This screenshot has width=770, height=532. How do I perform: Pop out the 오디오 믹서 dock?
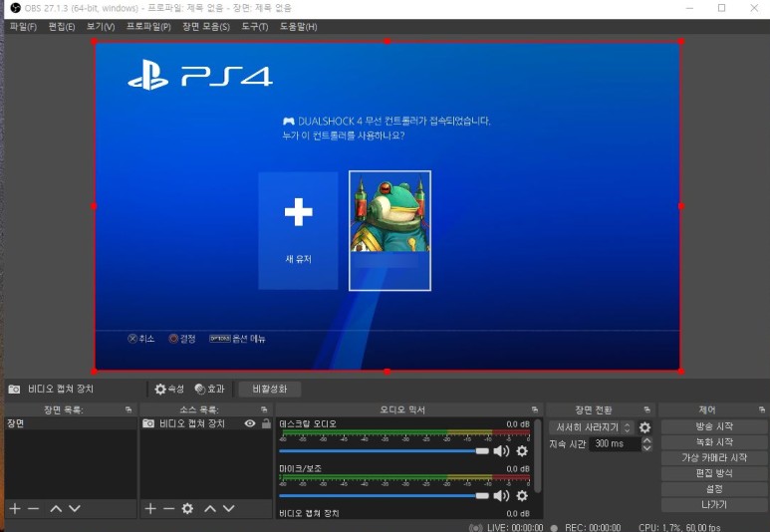(x=535, y=409)
